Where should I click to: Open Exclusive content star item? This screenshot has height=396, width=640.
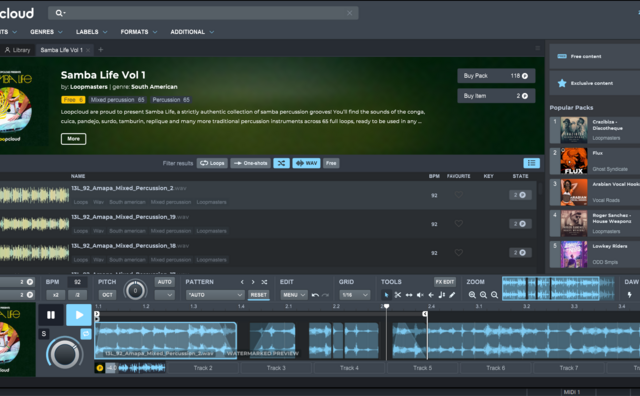(x=594, y=83)
